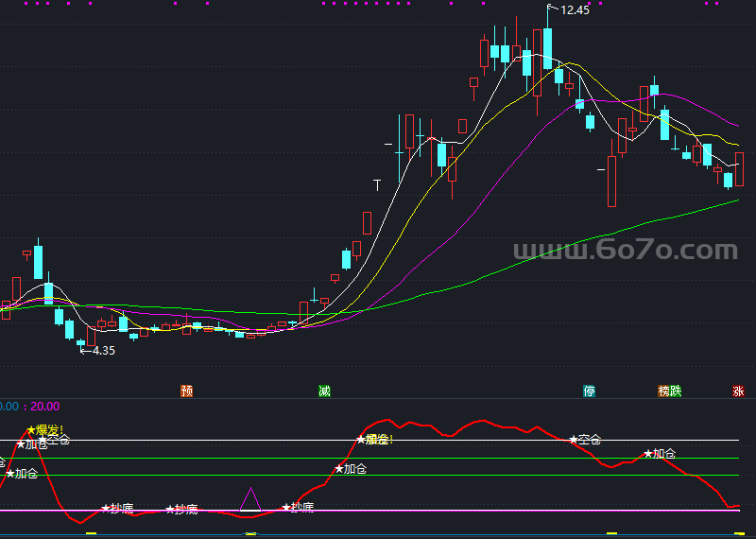Screen dimensions: 756x539
Task: Click the cyan candlestick marked 4.35
Action: [80, 342]
